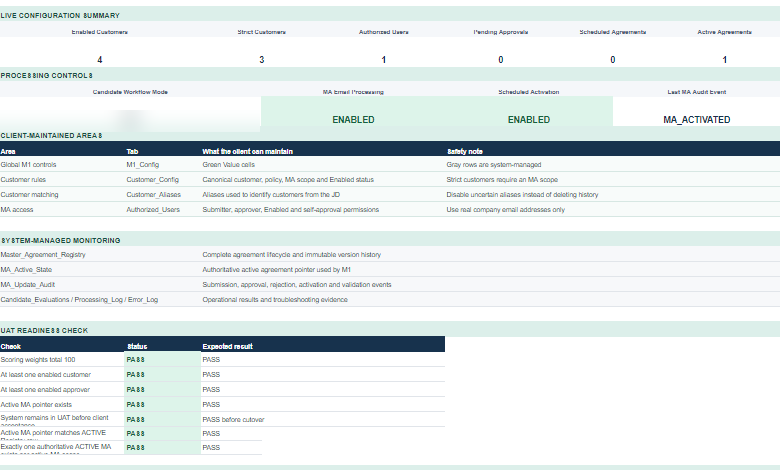Click the Scheduled Activation label

coord(529,92)
